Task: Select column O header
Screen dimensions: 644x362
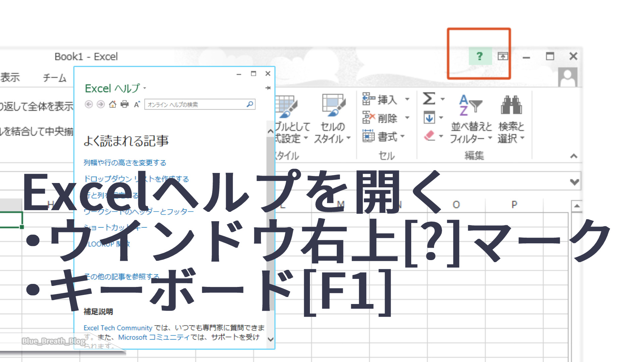Action: (x=456, y=204)
